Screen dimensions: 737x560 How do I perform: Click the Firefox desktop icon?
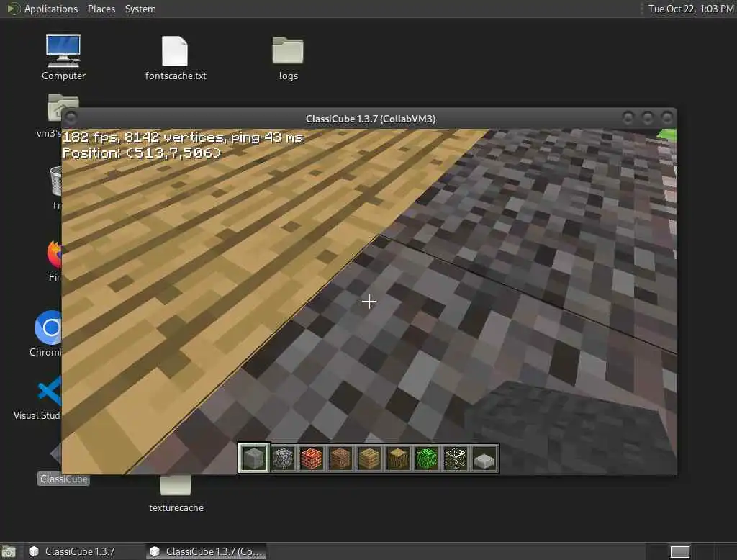pos(55,254)
